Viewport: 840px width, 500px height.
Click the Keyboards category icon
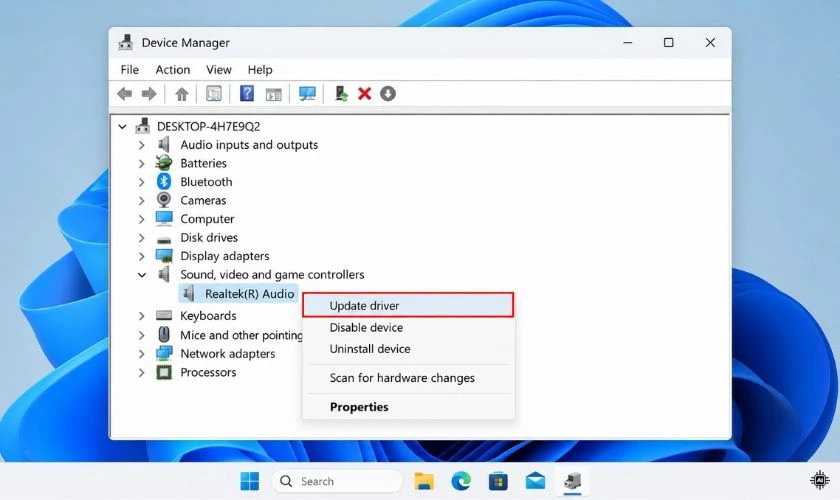click(x=164, y=315)
